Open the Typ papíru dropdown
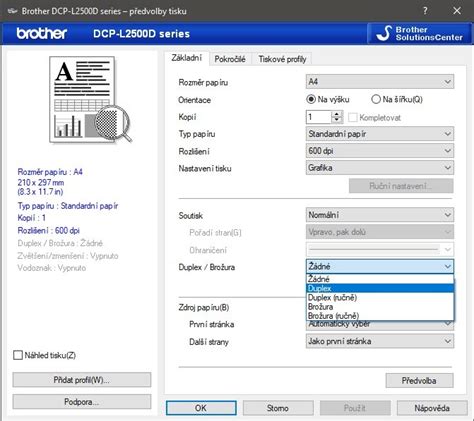This screenshot has width=474, height=421. click(380, 134)
